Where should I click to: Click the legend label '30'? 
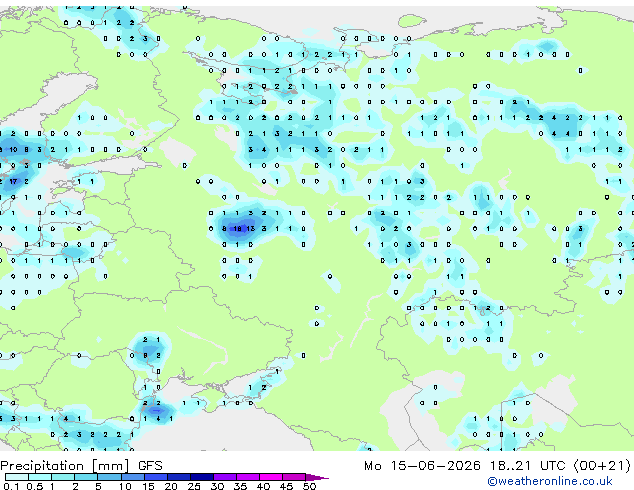[217, 486]
